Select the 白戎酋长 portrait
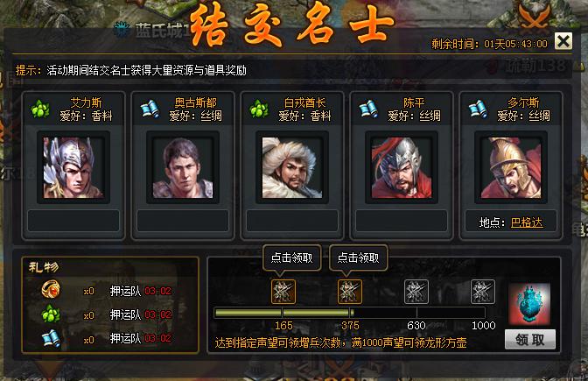Screen dimensions: 588x381 [x=292, y=167]
